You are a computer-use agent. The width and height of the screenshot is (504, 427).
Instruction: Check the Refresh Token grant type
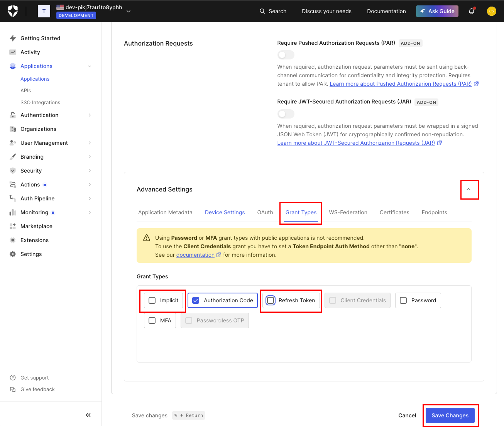[x=271, y=300]
